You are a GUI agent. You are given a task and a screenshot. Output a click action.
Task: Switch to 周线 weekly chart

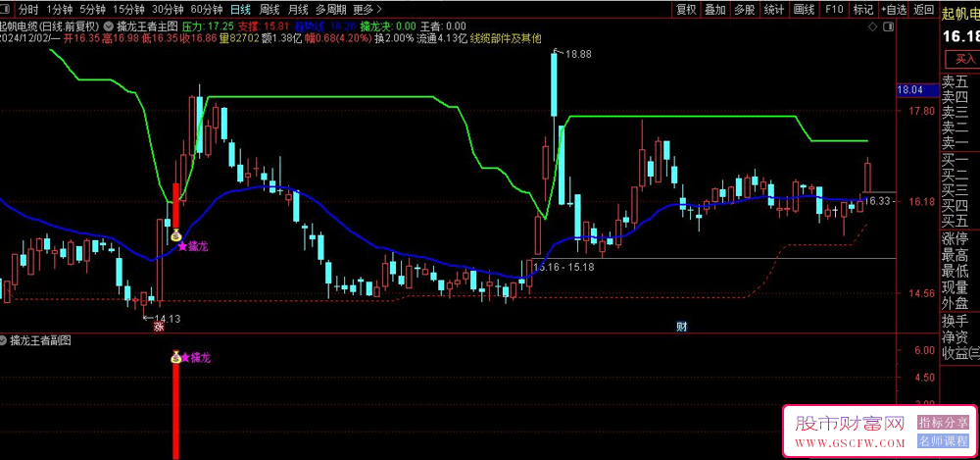coord(269,10)
